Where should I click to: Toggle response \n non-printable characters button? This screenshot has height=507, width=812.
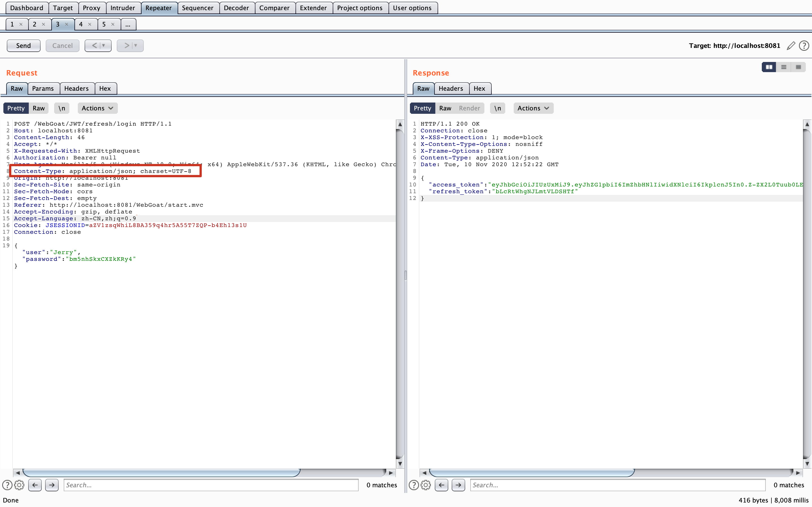[497, 108]
